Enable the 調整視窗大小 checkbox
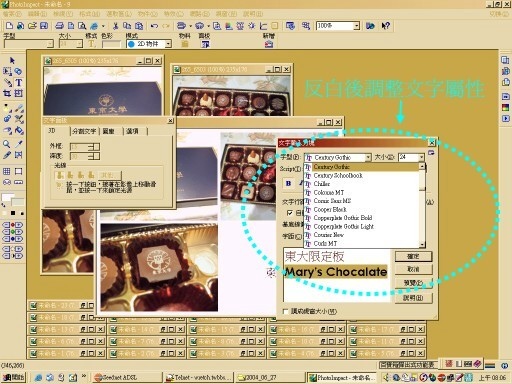Image resolution: width=512 pixels, height=384 pixels. pos(285,311)
